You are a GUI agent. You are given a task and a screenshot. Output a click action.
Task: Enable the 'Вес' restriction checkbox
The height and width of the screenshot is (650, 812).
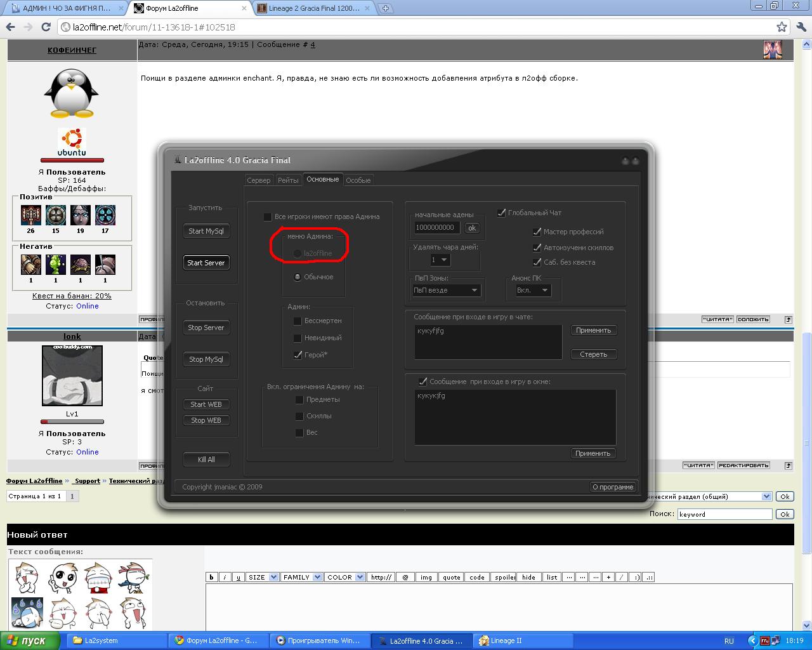point(299,432)
